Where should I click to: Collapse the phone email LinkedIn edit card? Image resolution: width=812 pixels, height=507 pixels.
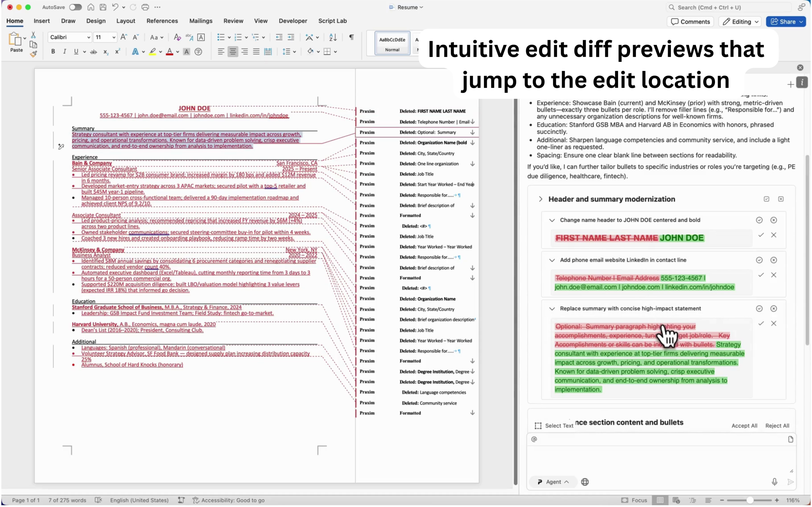point(552,260)
